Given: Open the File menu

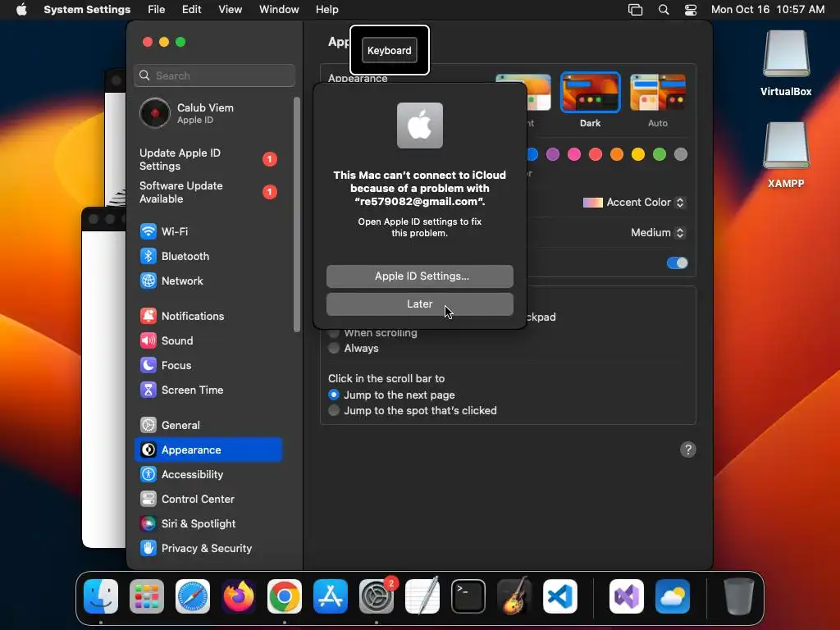Looking at the screenshot, I should [x=157, y=10].
